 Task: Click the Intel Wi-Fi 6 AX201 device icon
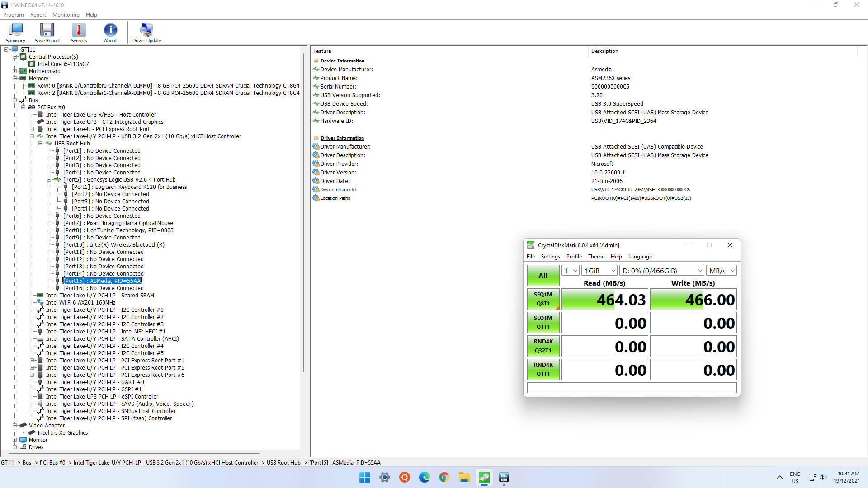(40, 302)
